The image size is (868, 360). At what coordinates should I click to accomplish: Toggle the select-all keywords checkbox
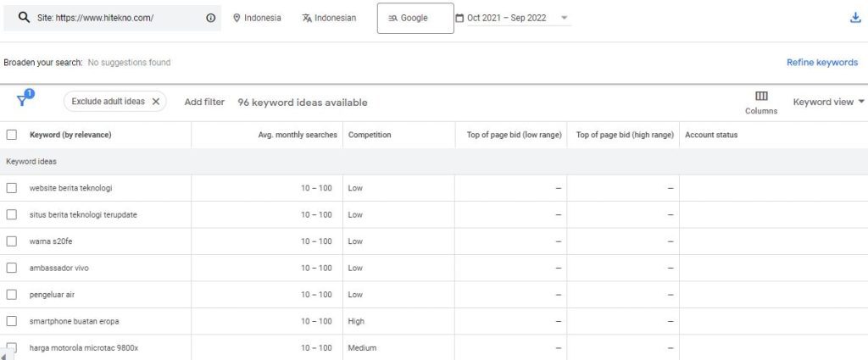pyautogui.click(x=12, y=135)
